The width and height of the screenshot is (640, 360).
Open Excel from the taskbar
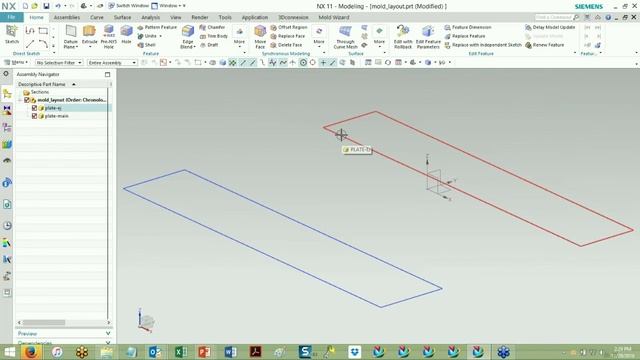[180, 351]
